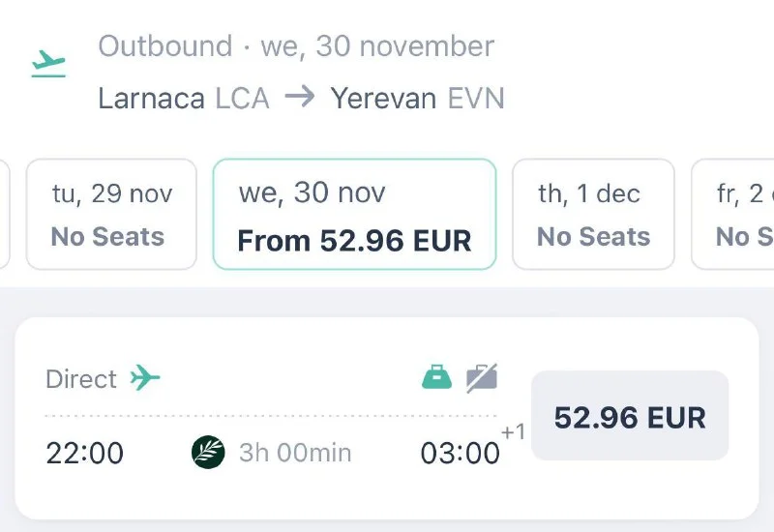Click the 22:00 departure time
This screenshot has height=532, width=774.
pyautogui.click(x=85, y=453)
